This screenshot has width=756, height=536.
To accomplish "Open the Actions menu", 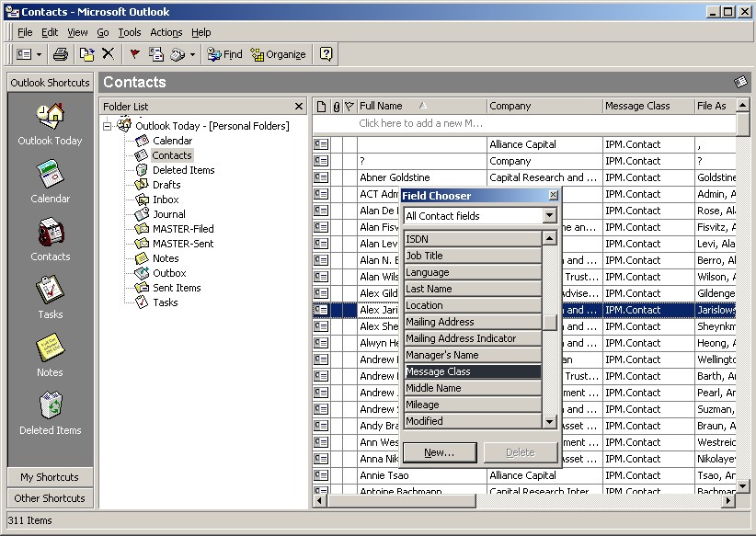I will coord(166,32).
